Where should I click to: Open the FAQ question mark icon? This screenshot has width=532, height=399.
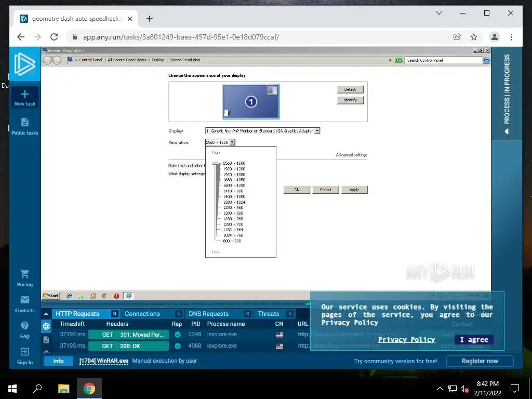[25, 325]
